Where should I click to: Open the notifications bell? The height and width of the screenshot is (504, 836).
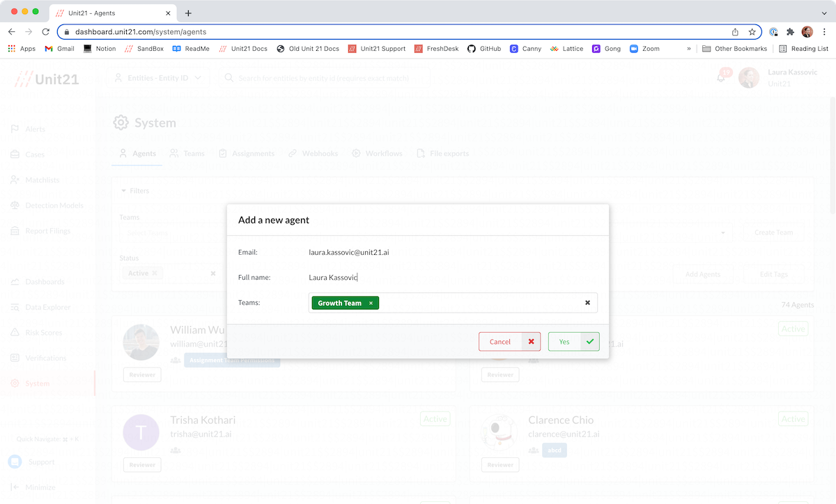pyautogui.click(x=721, y=77)
